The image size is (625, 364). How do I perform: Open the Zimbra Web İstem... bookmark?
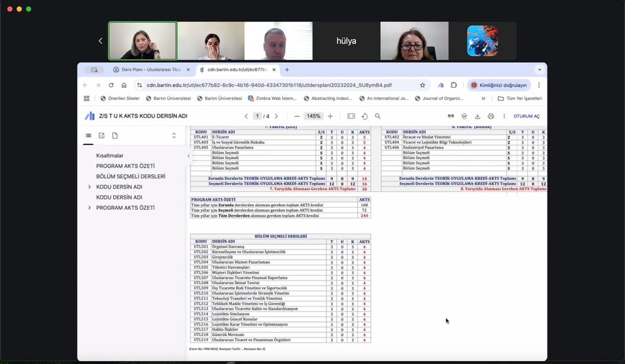272,98
